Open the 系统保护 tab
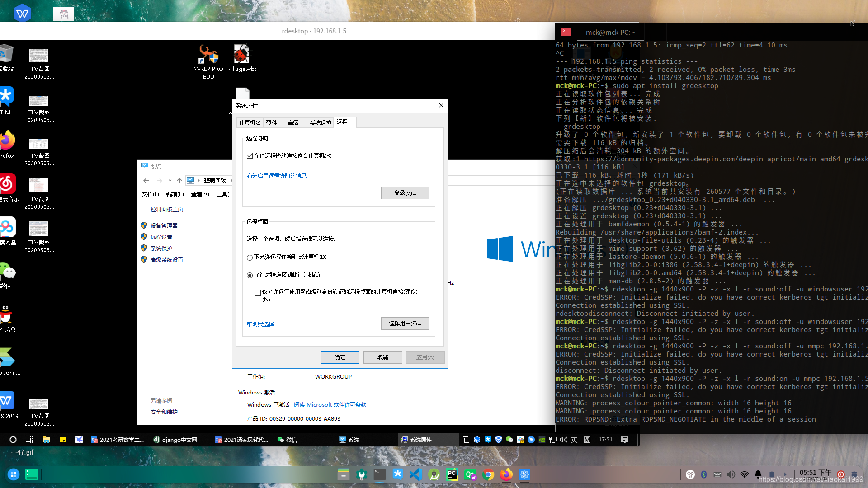The width and height of the screenshot is (868, 488). pyautogui.click(x=320, y=122)
